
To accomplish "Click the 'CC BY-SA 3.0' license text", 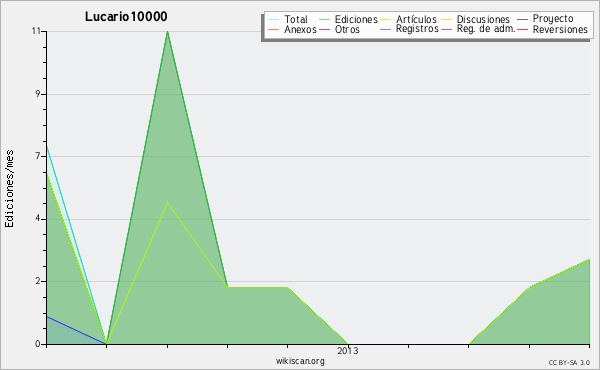I will [x=569, y=363].
